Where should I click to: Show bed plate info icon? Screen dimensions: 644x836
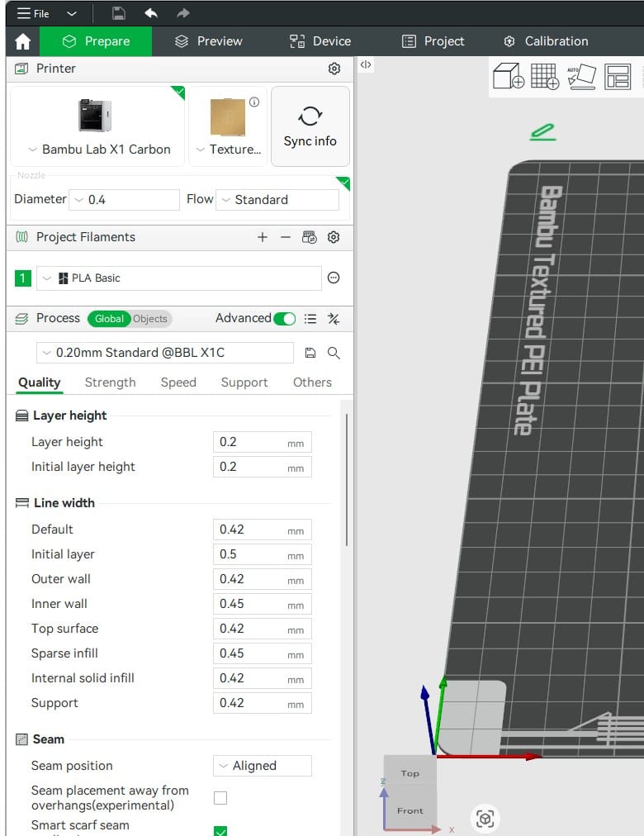[x=254, y=102]
